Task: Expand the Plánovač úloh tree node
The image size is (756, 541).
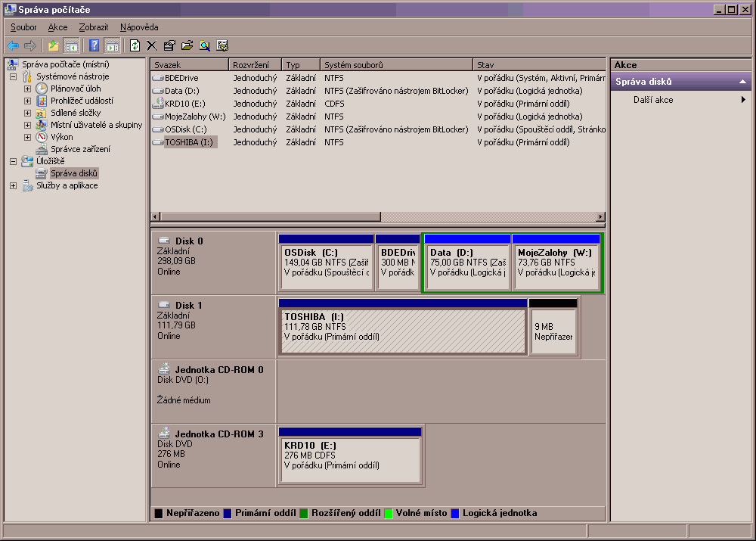Action: click(x=27, y=89)
